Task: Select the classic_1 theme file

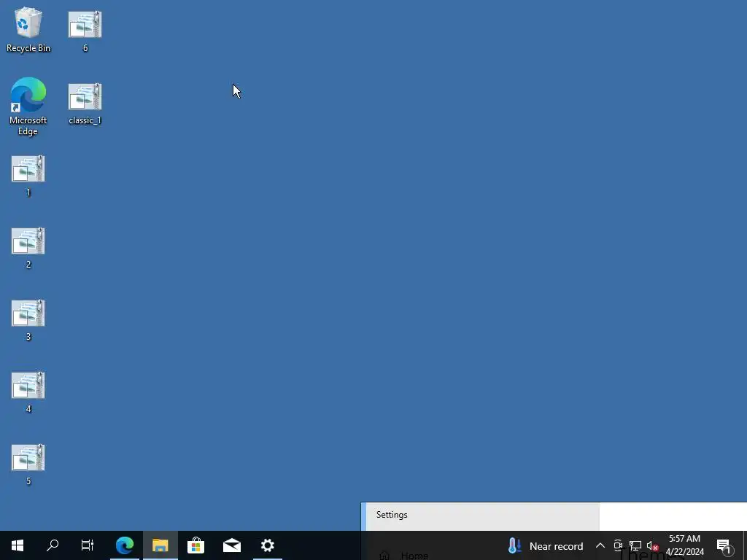Action: pyautogui.click(x=85, y=104)
